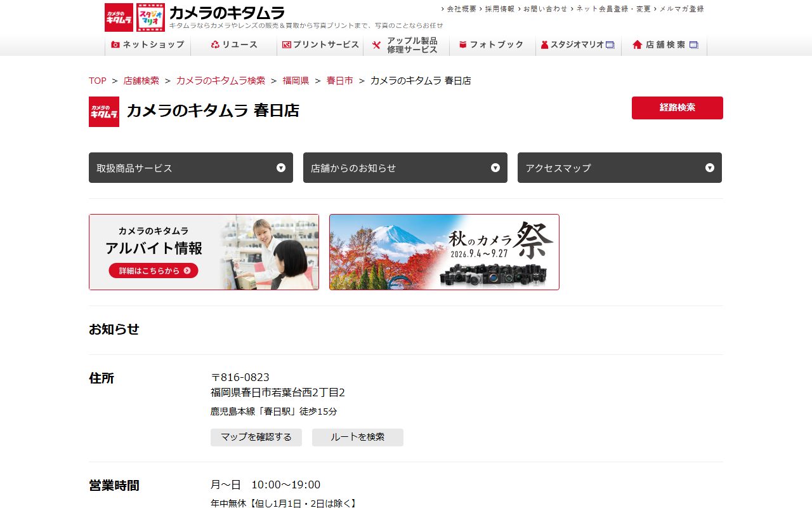Go to TOP breadcrumb link
812x508 pixels.
pos(98,81)
